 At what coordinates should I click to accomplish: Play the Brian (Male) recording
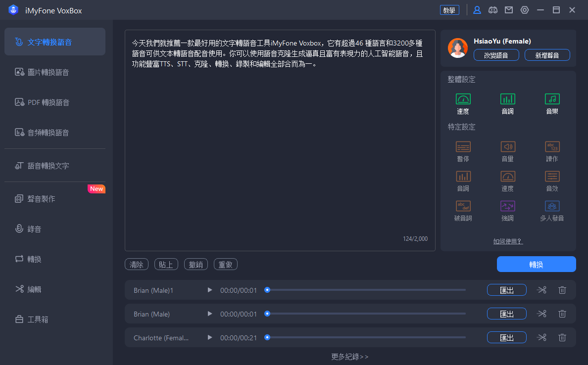(x=210, y=314)
